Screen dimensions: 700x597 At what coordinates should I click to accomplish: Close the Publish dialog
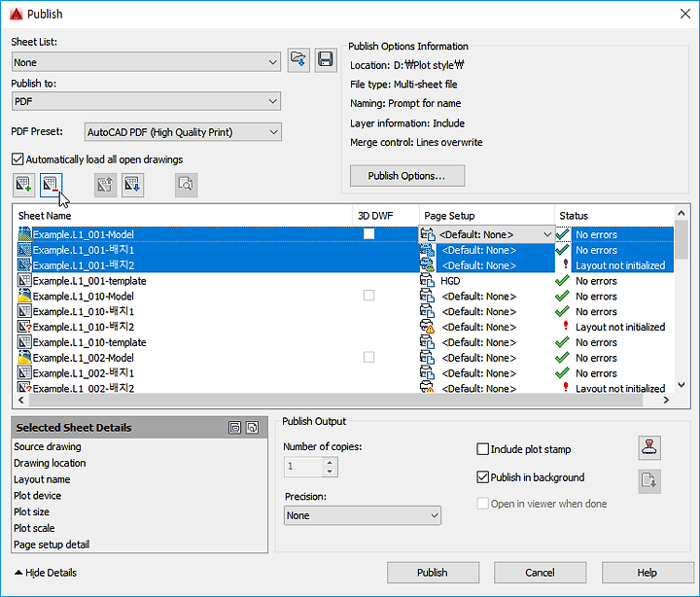pos(685,14)
